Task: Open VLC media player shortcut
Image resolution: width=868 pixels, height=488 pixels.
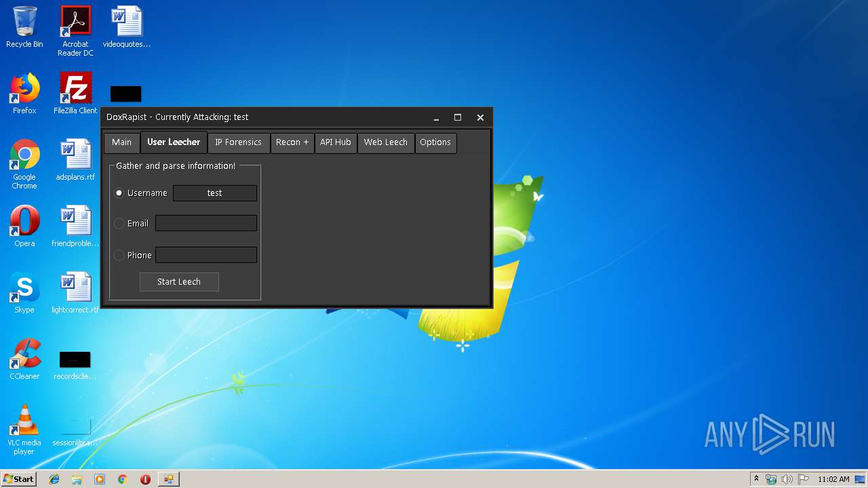Action: click(x=24, y=430)
